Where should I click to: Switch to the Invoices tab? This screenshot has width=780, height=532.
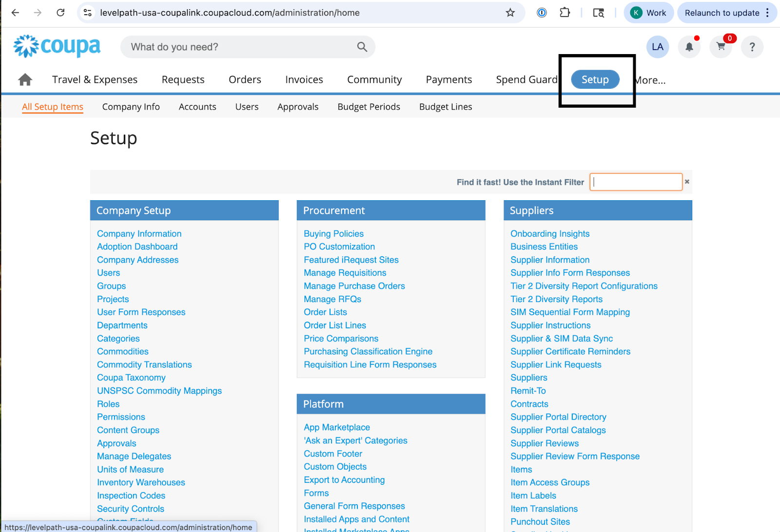(x=304, y=79)
